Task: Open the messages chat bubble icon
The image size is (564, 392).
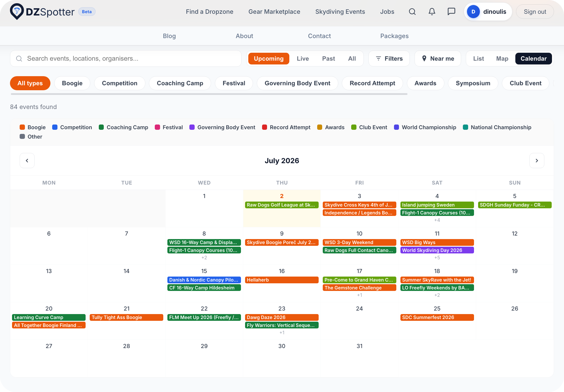Action: pos(451,12)
